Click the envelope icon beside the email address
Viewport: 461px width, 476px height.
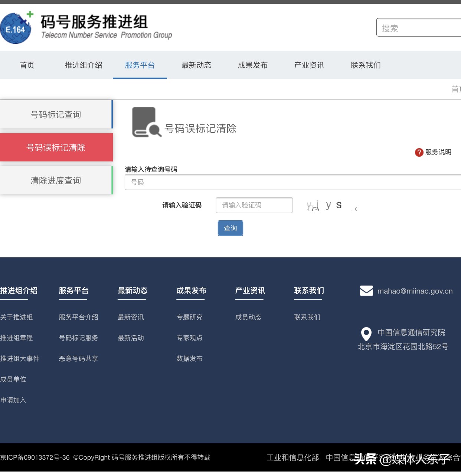tap(366, 291)
